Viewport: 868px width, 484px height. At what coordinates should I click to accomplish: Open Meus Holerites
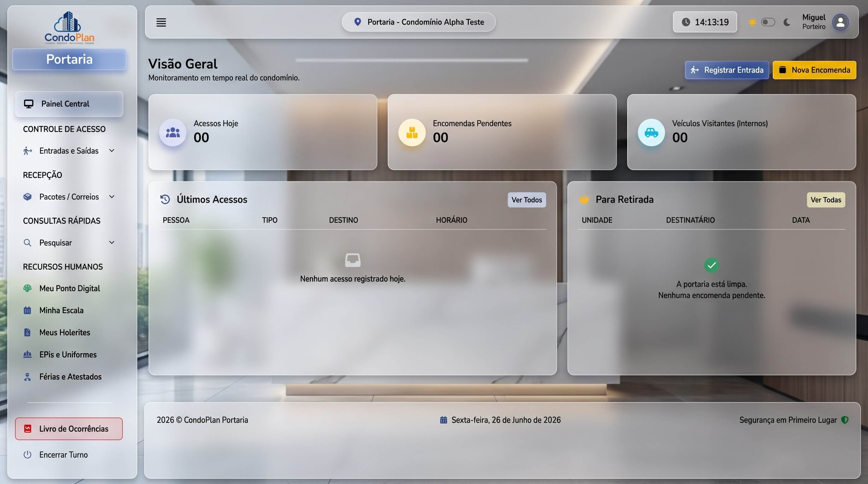pyautogui.click(x=65, y=332)
